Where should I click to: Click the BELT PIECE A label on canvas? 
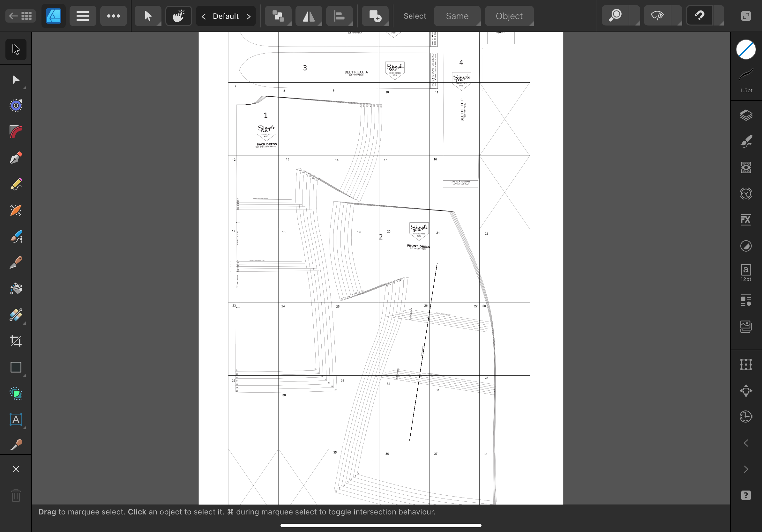tap(356, 72)
